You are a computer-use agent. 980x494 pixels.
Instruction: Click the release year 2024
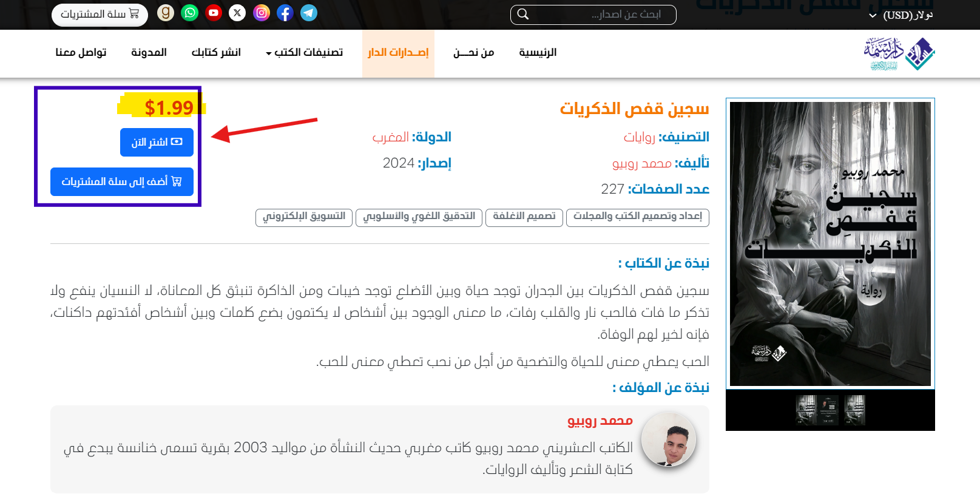tap(399, 163)
